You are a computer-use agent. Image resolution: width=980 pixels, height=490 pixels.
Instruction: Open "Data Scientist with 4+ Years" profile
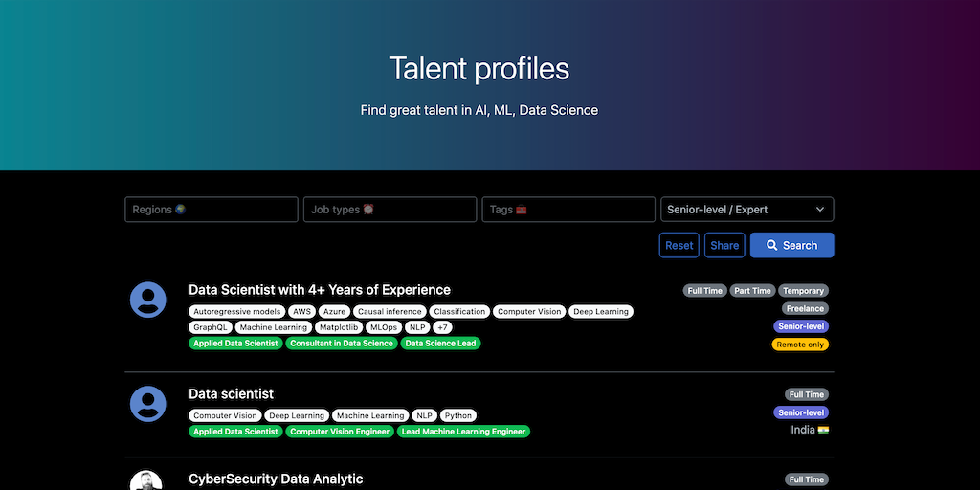click(320, 290)
